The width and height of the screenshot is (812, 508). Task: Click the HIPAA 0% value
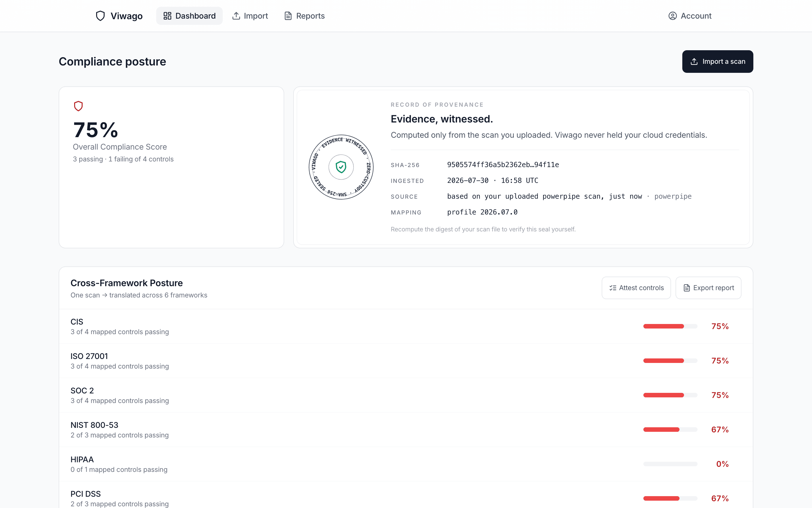pyautogui.click(x=722, y=464)
